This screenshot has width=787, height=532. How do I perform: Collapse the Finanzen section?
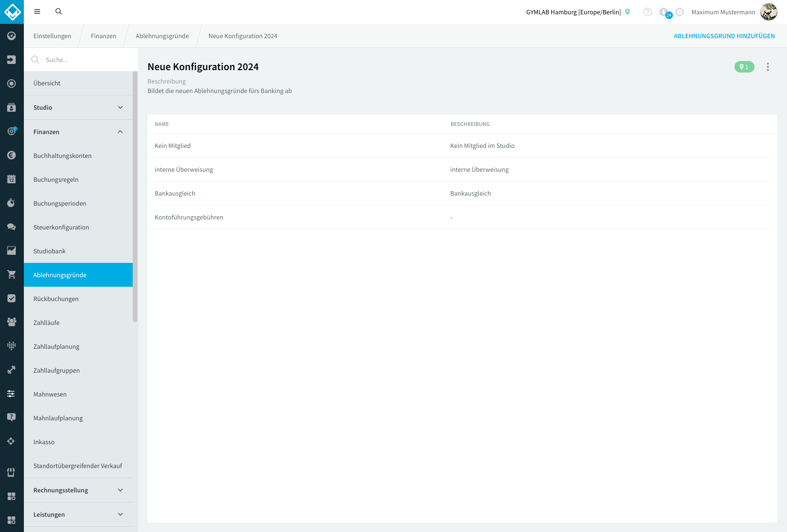tap(78, 132)
